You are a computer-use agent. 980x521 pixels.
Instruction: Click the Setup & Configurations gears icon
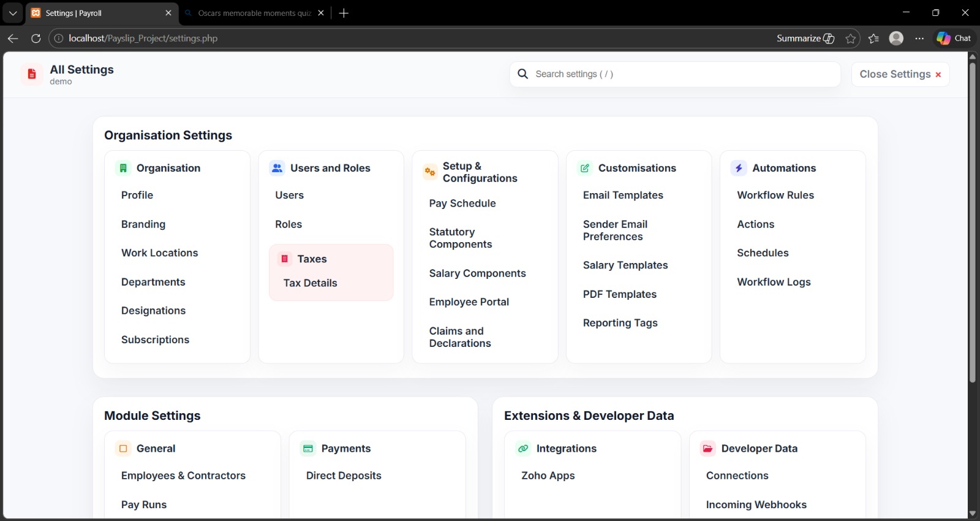pyautogui.click(x=430, y=172)
